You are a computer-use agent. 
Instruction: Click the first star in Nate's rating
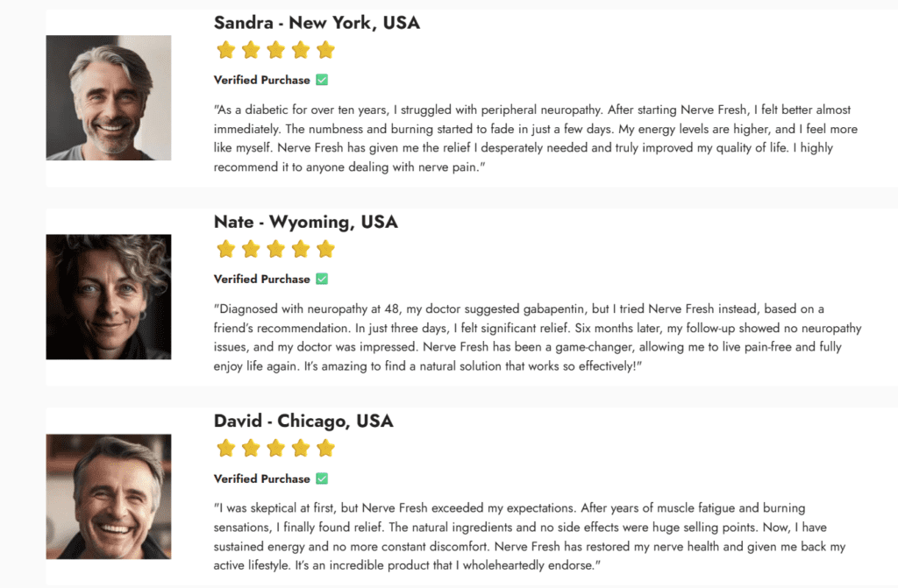(x=226, y=249)
